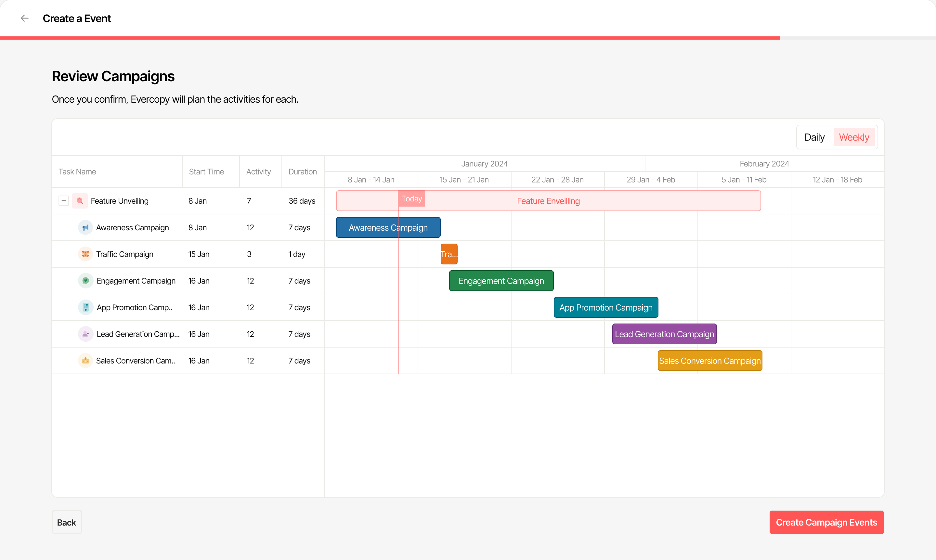The width and height of the screenshot is (936, 560).
Task: Click the Traffic Campaign icon
Action: coord(85,254)
